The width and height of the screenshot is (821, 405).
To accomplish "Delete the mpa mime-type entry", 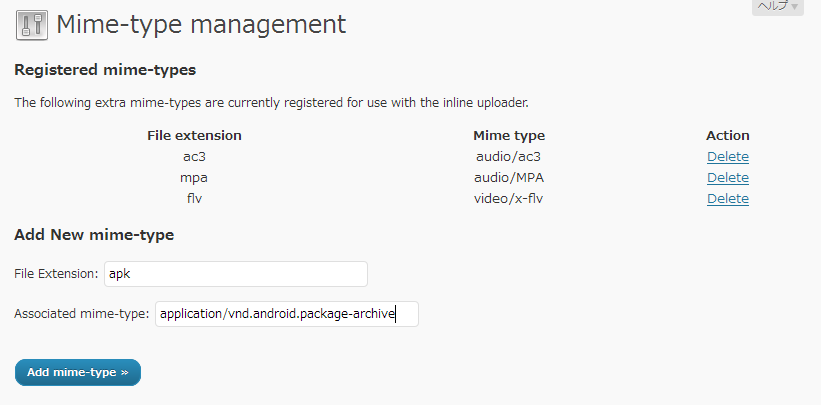I will [x=728, y=178].
